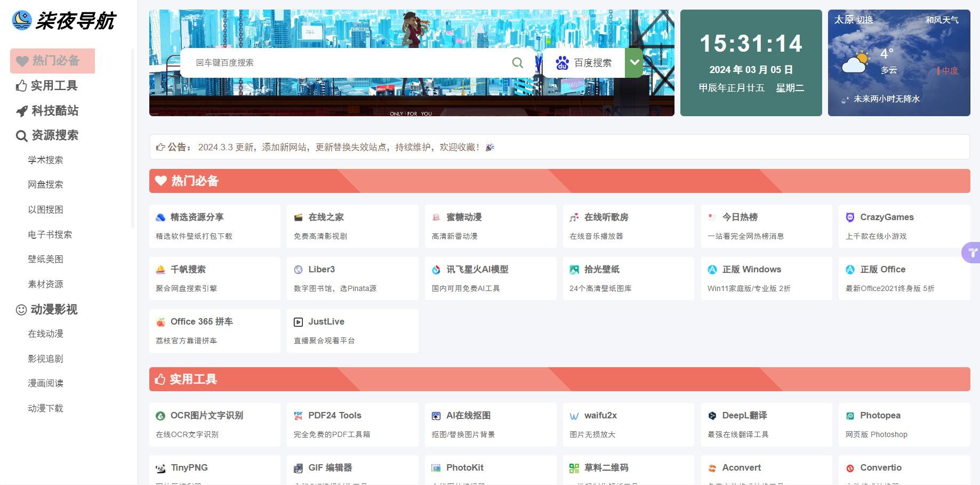Click the CrazyGames site icon

pyautogui.click(x=850, y=217)
